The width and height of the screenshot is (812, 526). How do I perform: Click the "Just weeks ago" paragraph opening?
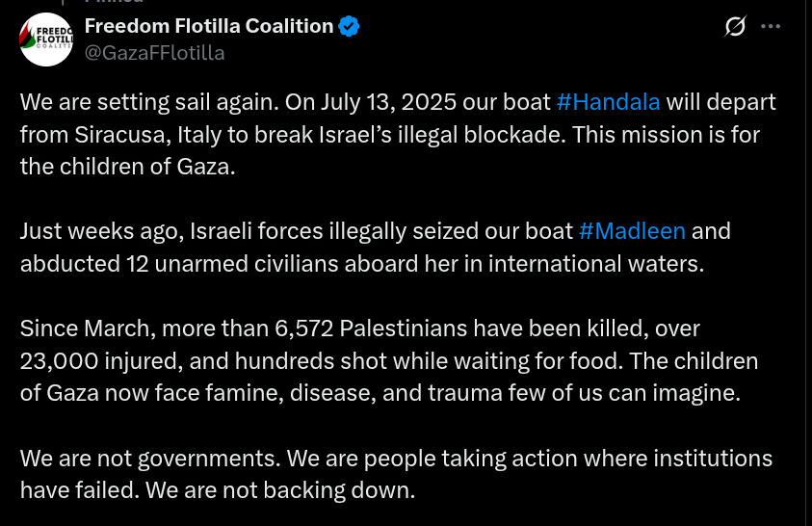coord(85,231)
